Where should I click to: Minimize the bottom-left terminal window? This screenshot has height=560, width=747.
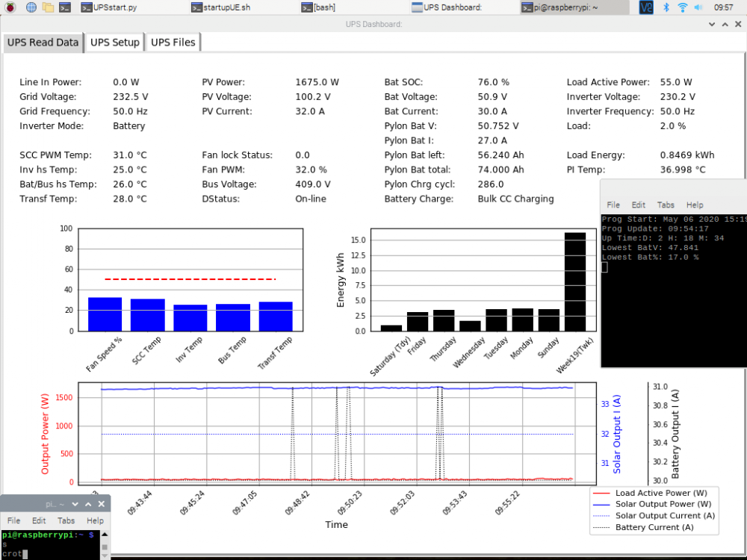[75, 504]
